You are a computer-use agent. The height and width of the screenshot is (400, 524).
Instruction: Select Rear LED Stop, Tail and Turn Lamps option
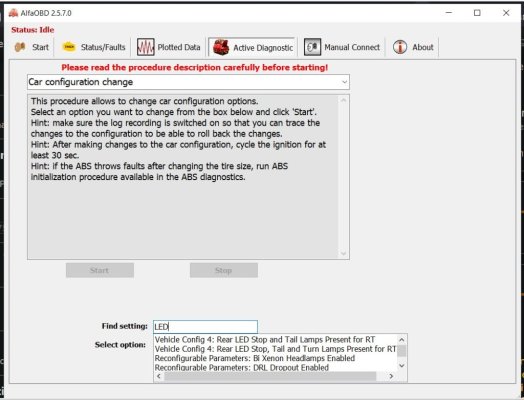point(275,349)
